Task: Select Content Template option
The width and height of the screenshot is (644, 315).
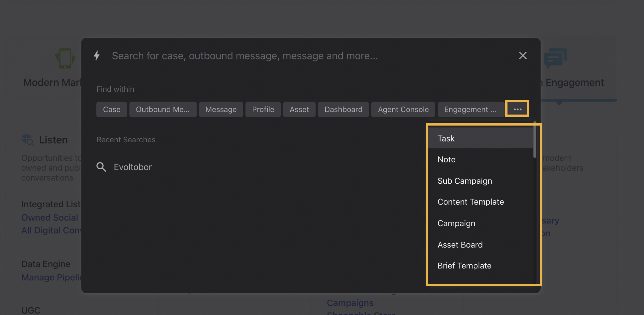Action: pos(471,202)
